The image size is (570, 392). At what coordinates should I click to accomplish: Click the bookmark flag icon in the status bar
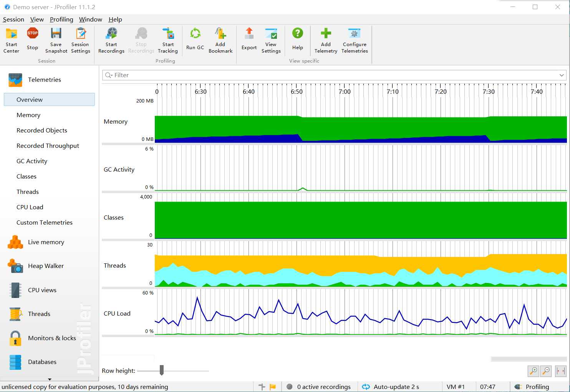[273, 387]
